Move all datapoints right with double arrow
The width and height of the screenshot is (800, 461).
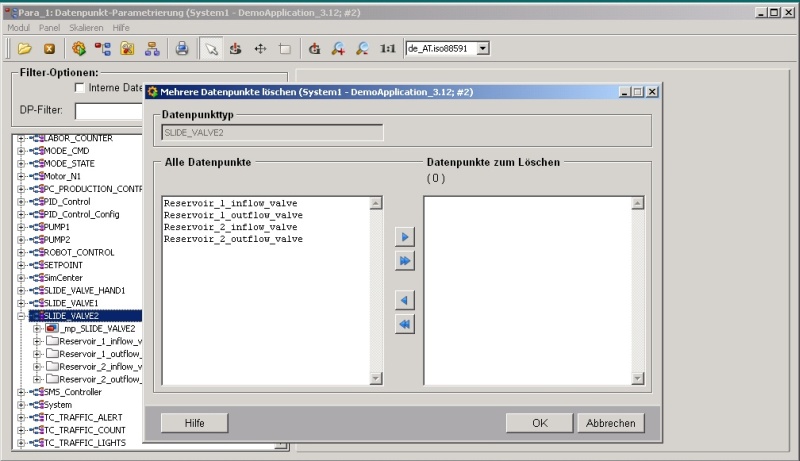pos(405,261)
